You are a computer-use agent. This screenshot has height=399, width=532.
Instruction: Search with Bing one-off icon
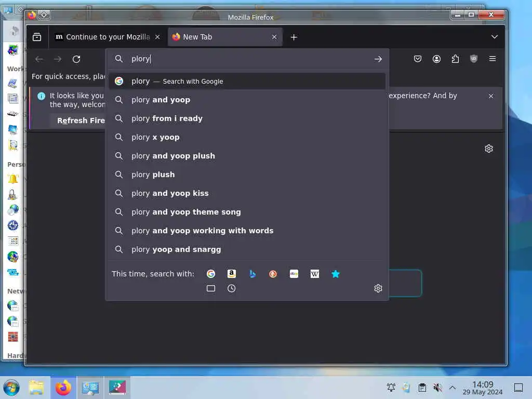click(x=252, y=274)
